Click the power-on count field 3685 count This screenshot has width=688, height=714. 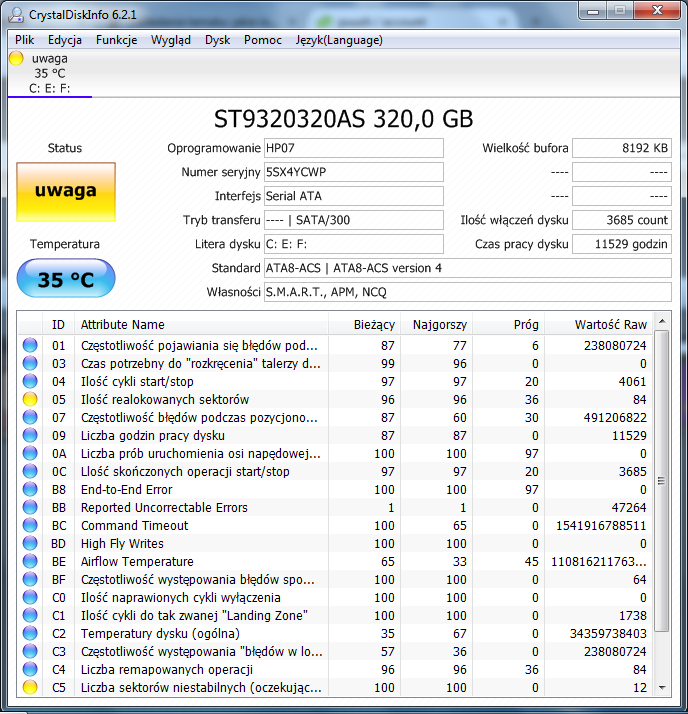pos(622,220)
